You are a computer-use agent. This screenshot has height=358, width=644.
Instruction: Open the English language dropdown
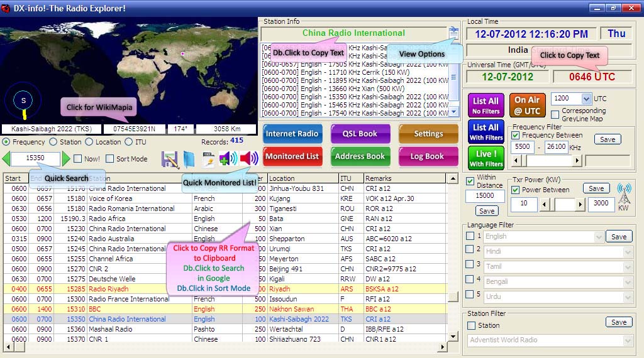point(599,237)
